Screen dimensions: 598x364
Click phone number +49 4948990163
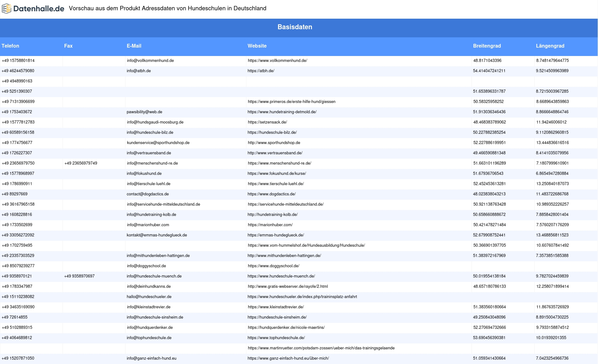(x=17, y=81)
